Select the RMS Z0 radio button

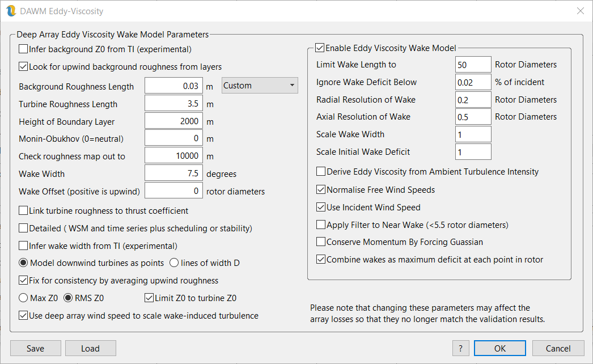[x=68, y=298]
